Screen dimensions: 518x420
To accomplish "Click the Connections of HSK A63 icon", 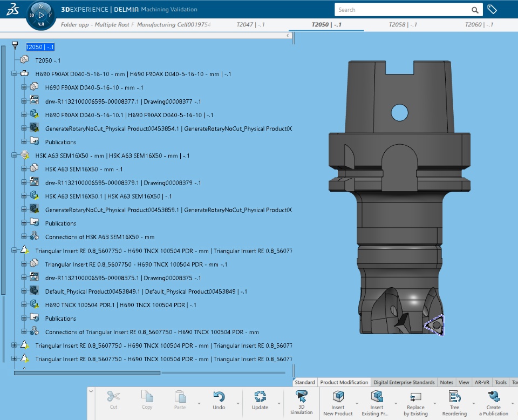I will 35,236.
